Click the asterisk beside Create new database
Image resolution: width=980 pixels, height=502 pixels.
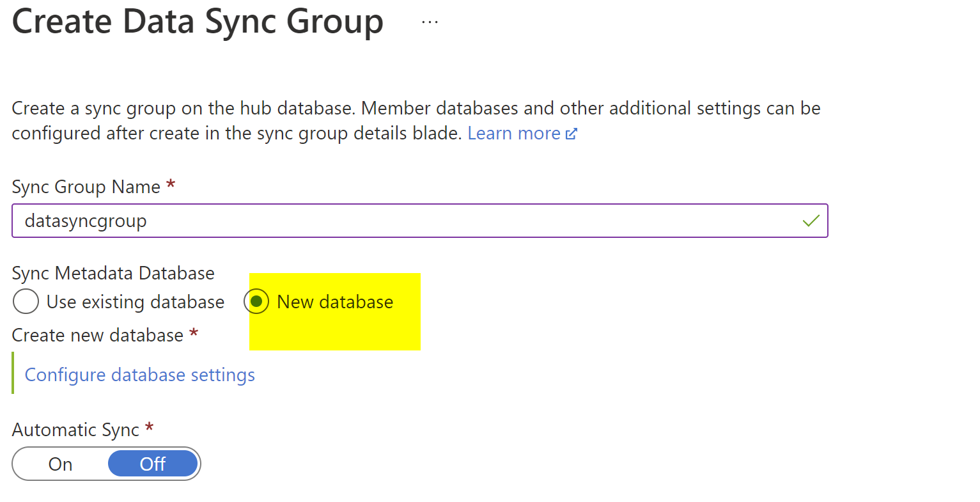[x=194, y=333]
